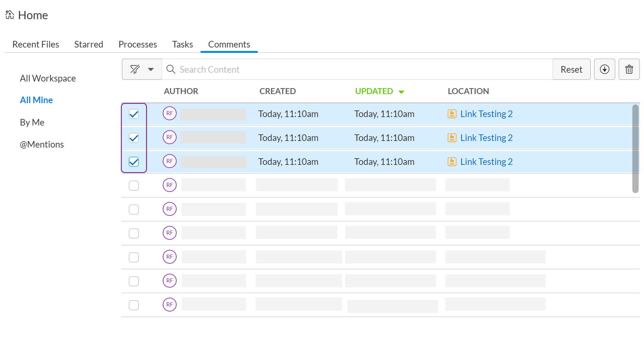Sort by AUTHOR column header
Screen dimensions: 644x359
tap(181, 91)
